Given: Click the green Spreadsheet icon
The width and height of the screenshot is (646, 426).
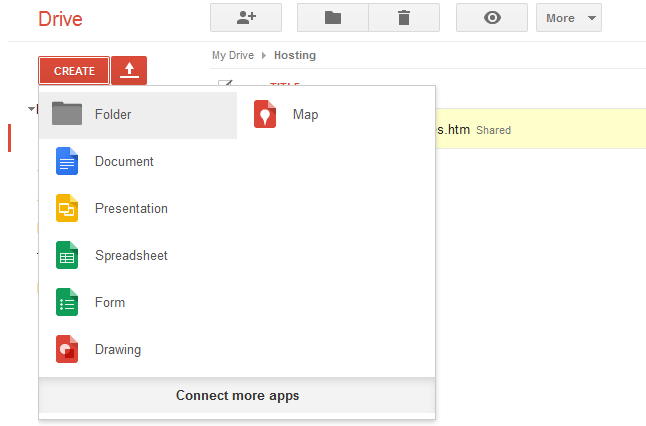Looking at the screenshot, I should [67, 255].
